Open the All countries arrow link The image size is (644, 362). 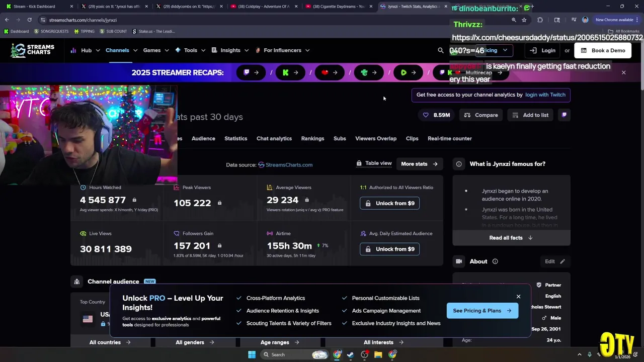pos(110,342)
